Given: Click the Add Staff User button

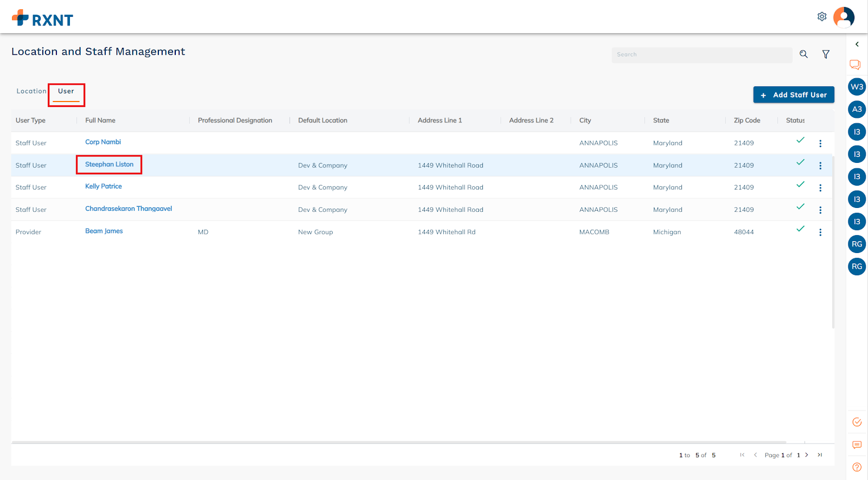Looking at the screenshot, I should pos(794,94).
